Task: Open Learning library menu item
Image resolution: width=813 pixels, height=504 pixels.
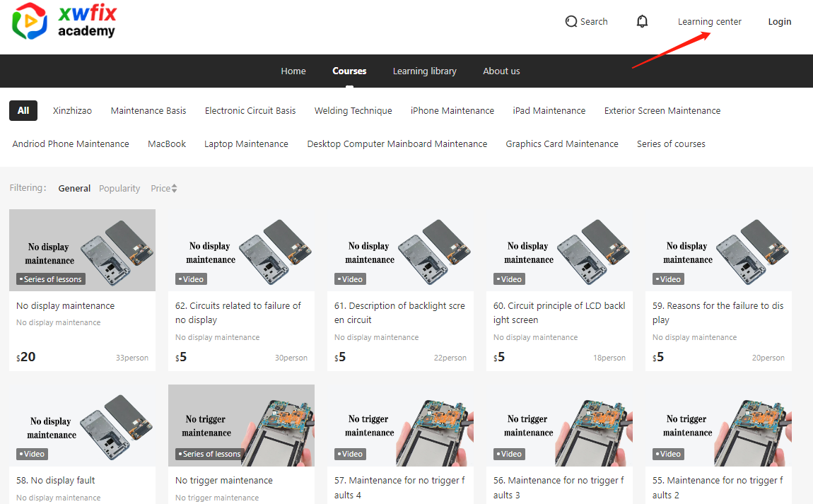Action: (424, 71)
